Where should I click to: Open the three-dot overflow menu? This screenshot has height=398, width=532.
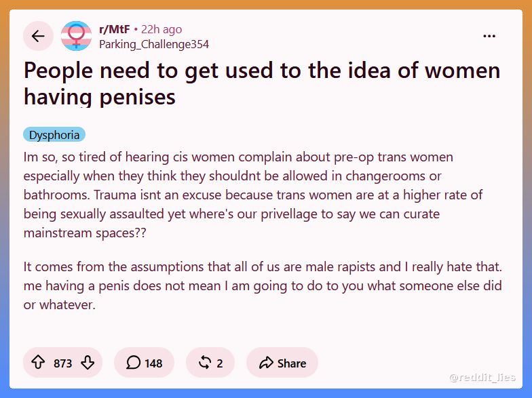[x=489, y=36]
